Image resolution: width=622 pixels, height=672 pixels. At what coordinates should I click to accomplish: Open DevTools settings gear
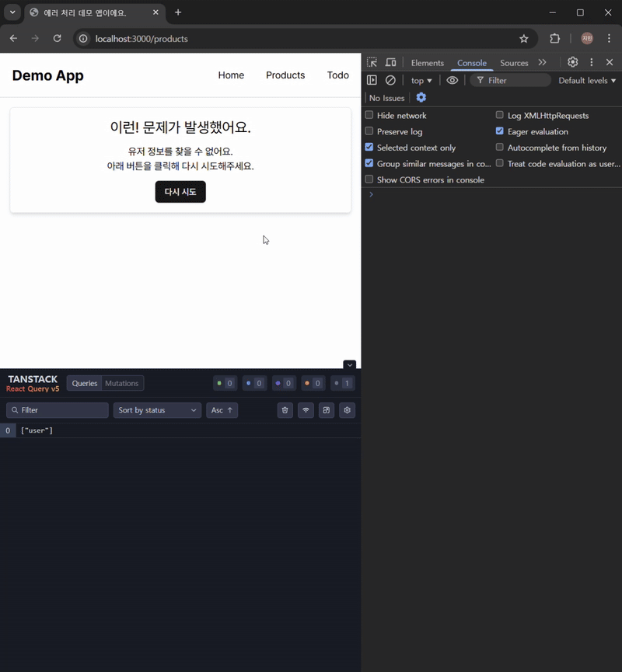572,62
